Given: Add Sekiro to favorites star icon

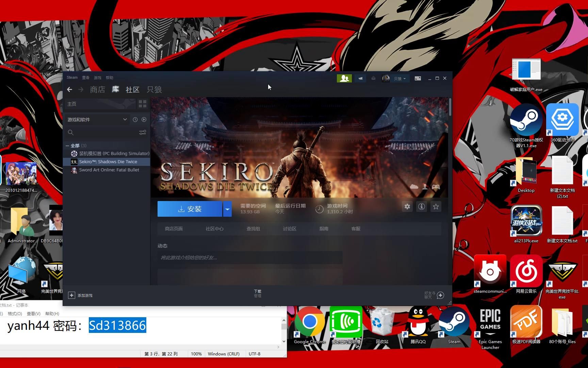Looking at the screenshot, I should pyautogui.click(x=436, y=206).
